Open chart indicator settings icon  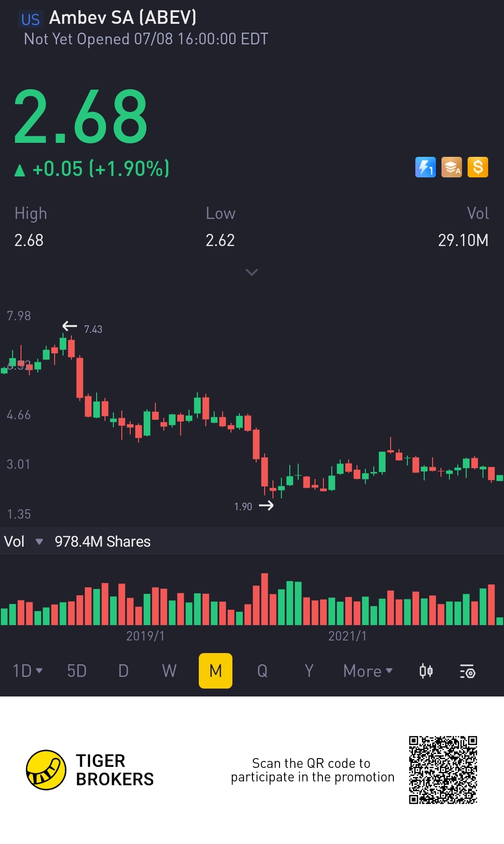(467, 671)
